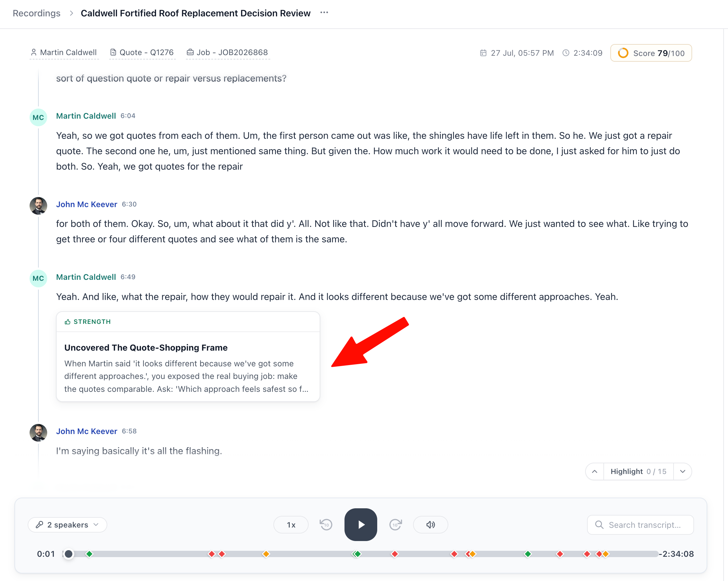Expand the 2 speakers dropdown
Screen dimensions: 728x581
(x=68, y=524)
